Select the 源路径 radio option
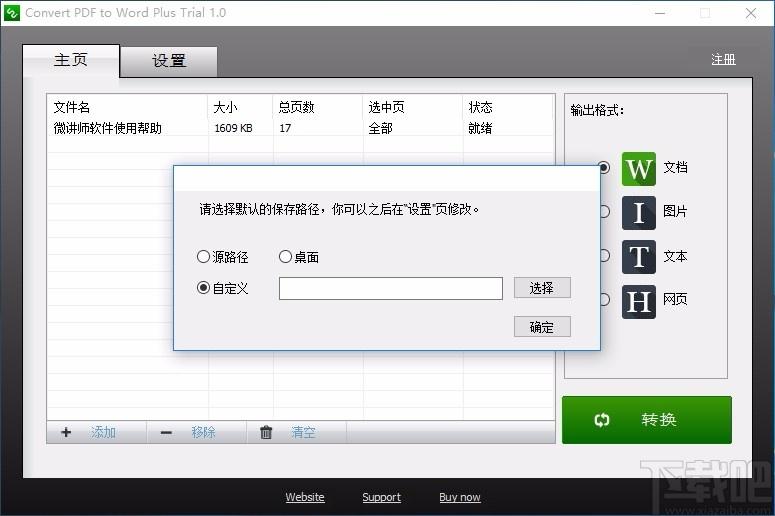This screenshot has height=516, width=775. [x=204, y=257]
